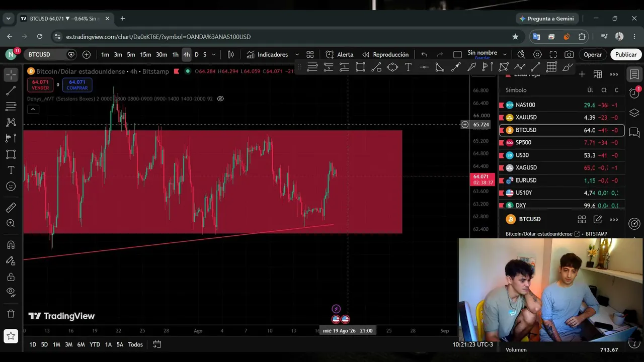
Task: Switch chart to the 1h timeframe
Action: 175,54
